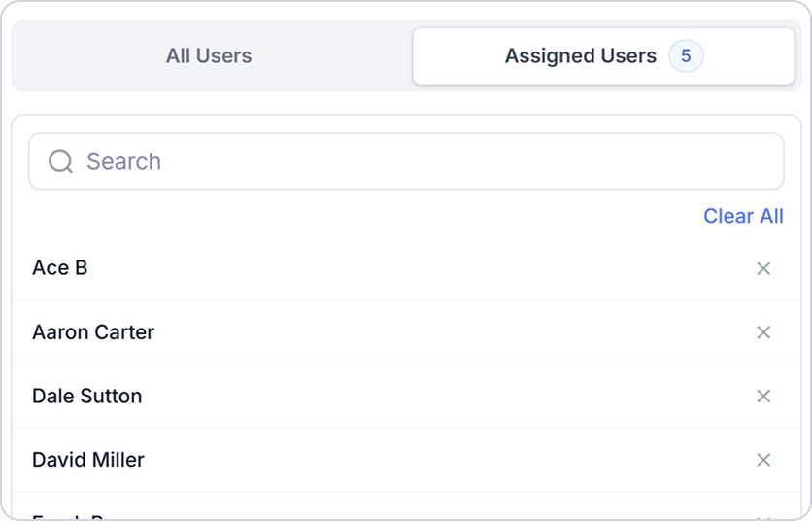Select the Assigned Users tab

[603, 56]
